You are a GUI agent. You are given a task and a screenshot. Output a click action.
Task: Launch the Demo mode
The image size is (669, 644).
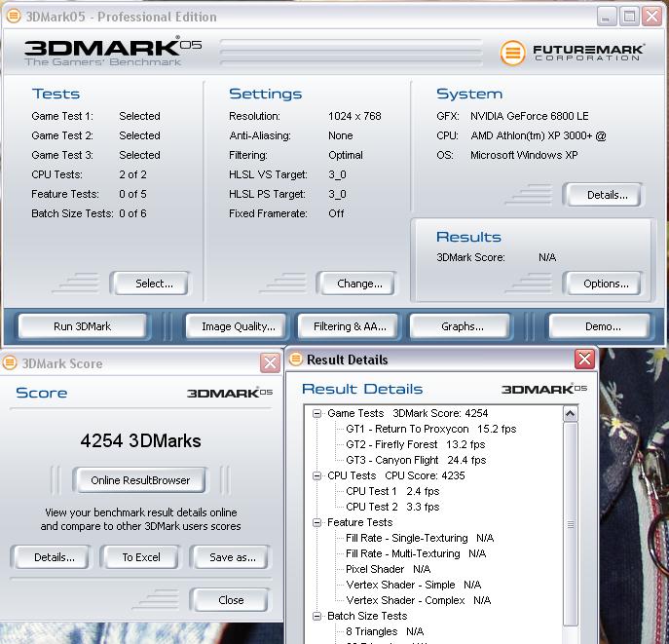click(x=600, y=326)
